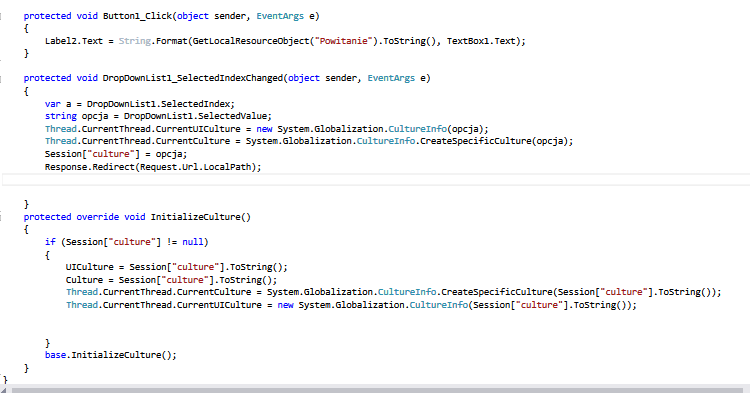Click the "Powitanie" string literal
Viewport: 750px width, 393px height.
343,41
